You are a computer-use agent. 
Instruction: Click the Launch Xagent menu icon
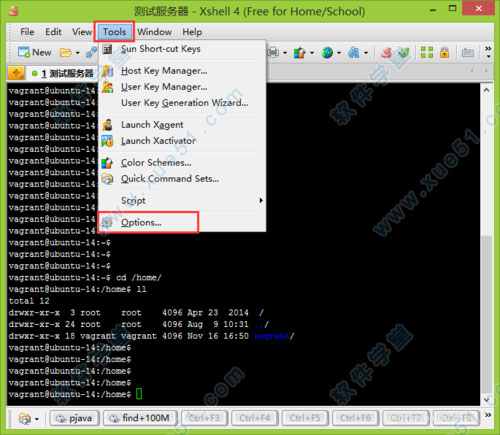click(x=107, y=125)
